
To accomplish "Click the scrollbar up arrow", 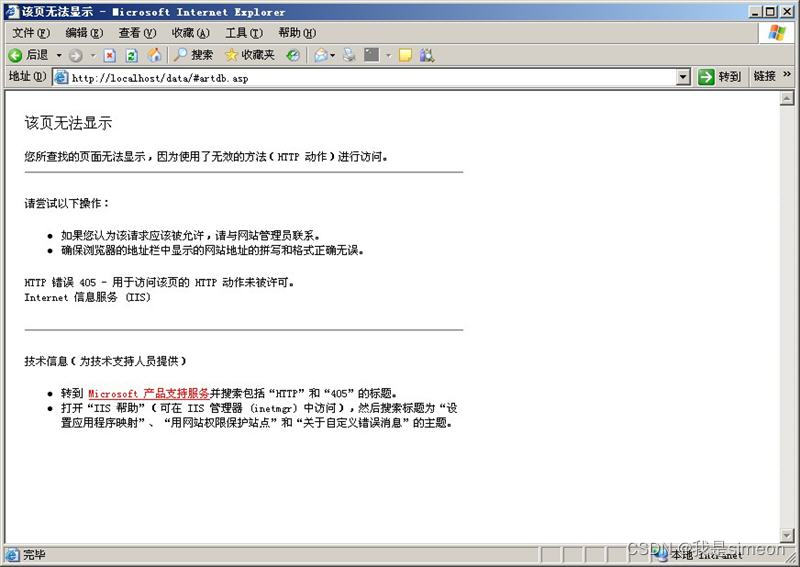I will click(787, 98).
